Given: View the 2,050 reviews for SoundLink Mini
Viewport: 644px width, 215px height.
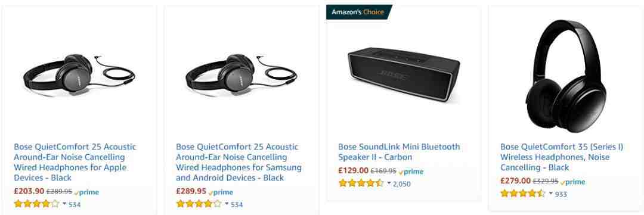Looking at the screenshot, I should (402, 184).
